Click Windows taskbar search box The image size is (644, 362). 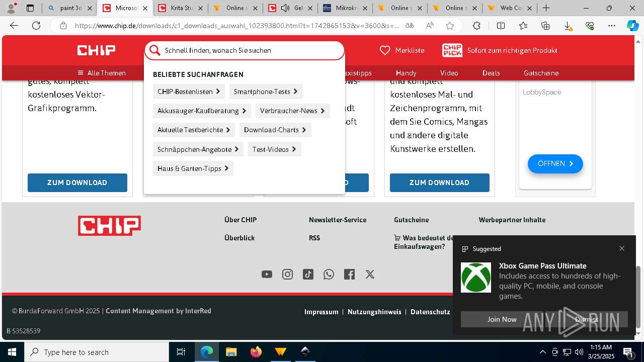point(97,352)
